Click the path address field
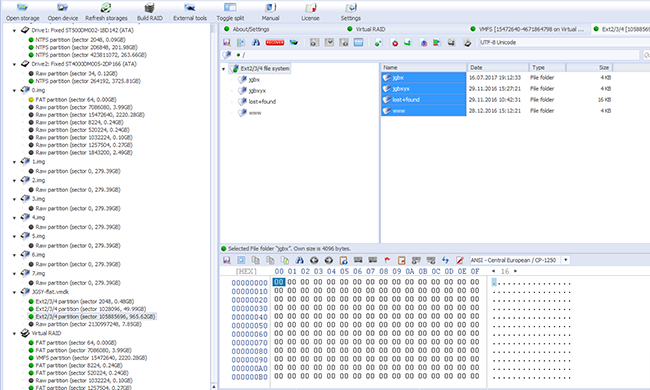650x390 pixels. click(x=440, y=55)
